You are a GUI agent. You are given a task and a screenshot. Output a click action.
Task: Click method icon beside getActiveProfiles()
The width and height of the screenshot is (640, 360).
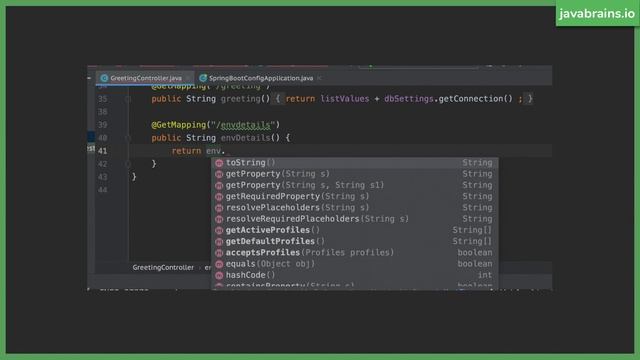(x=219, y=230)
